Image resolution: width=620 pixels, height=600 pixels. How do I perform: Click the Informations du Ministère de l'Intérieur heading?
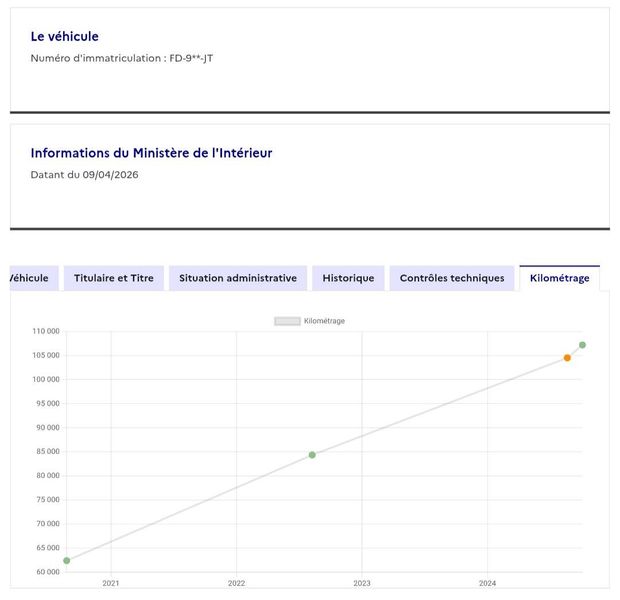(x=151, y=153)
